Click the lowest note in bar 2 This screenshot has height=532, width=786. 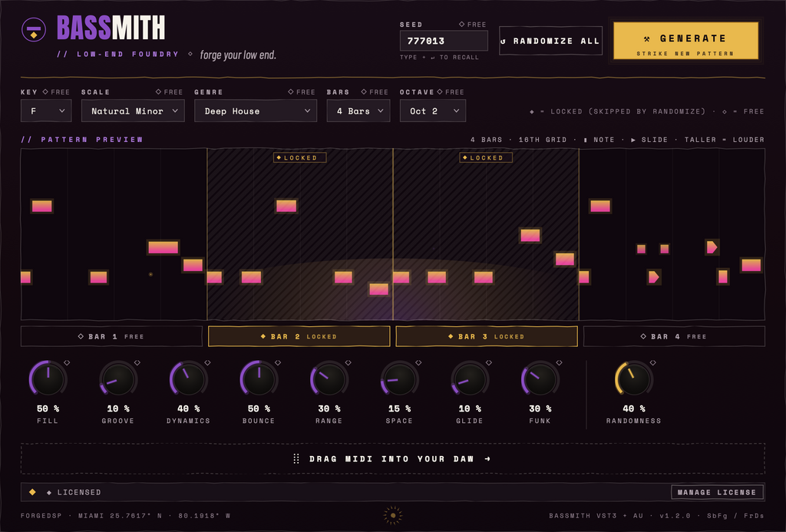click(379, 289)
